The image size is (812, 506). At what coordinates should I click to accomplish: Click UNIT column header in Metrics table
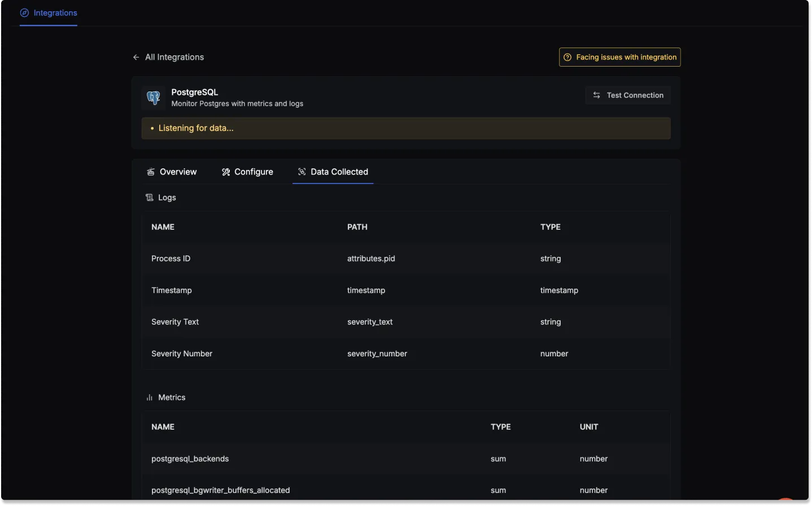(589, 427)
